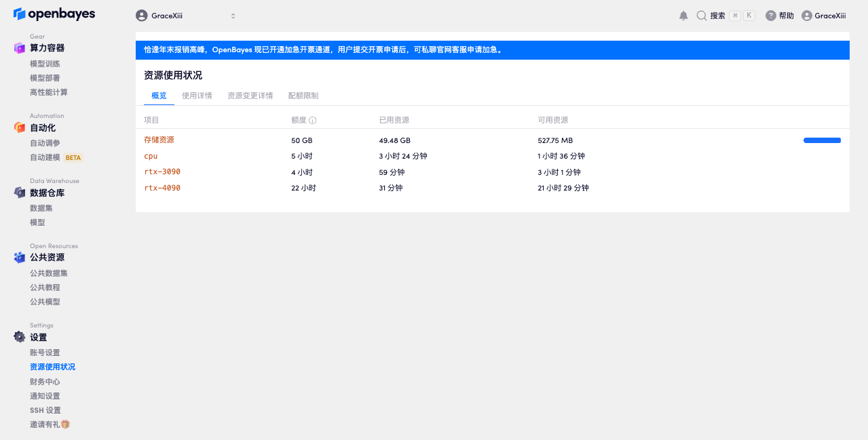Screen dimensions: 868x440
Task: Click the 数据仓库 section icon
Action: click(20, 193)
